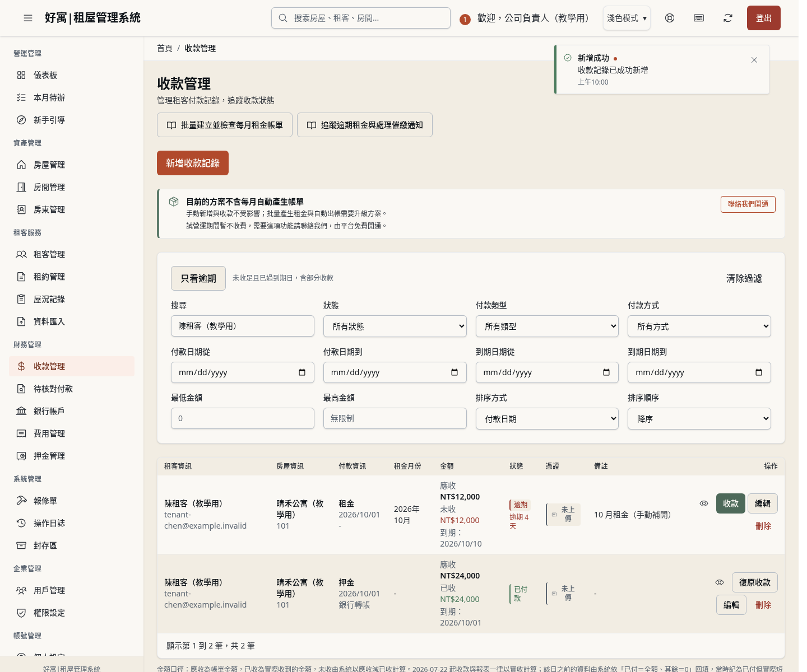Click 未上傳 receipt chip in overdue row

coord(563,514)
